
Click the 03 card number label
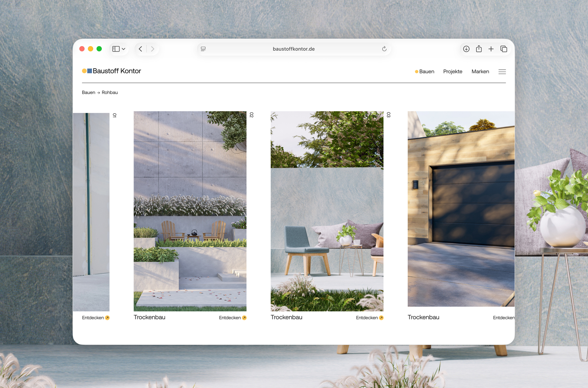pyautogui.click(x=389, y=115)
